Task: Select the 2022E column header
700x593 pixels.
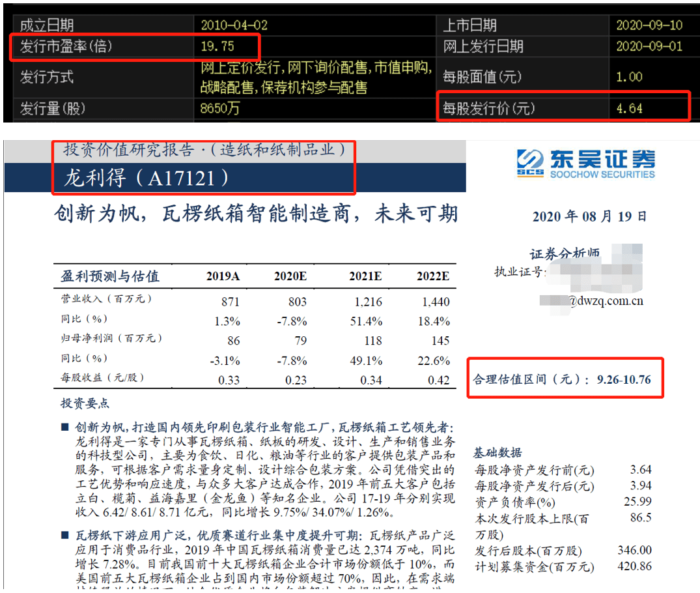Action: 433,276
